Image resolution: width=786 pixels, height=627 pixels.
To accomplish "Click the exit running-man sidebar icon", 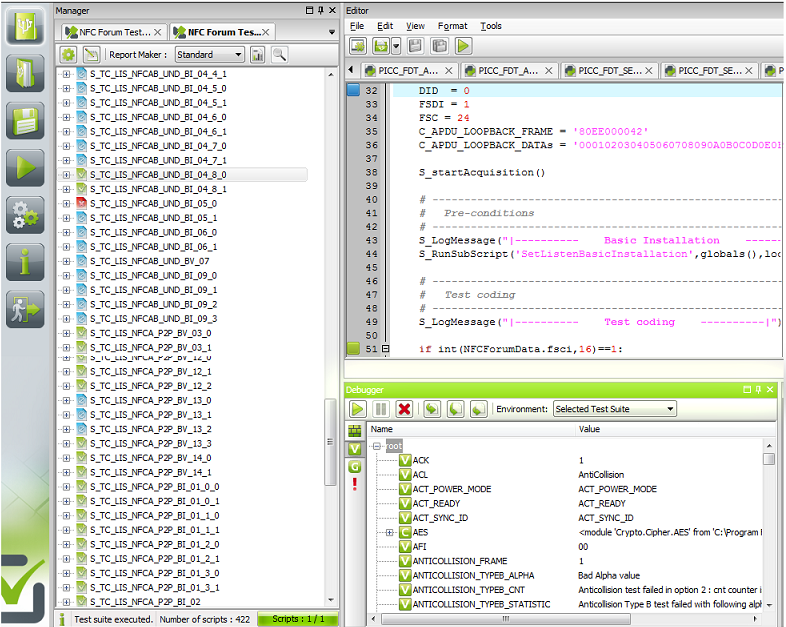I will tap(25, 309).
